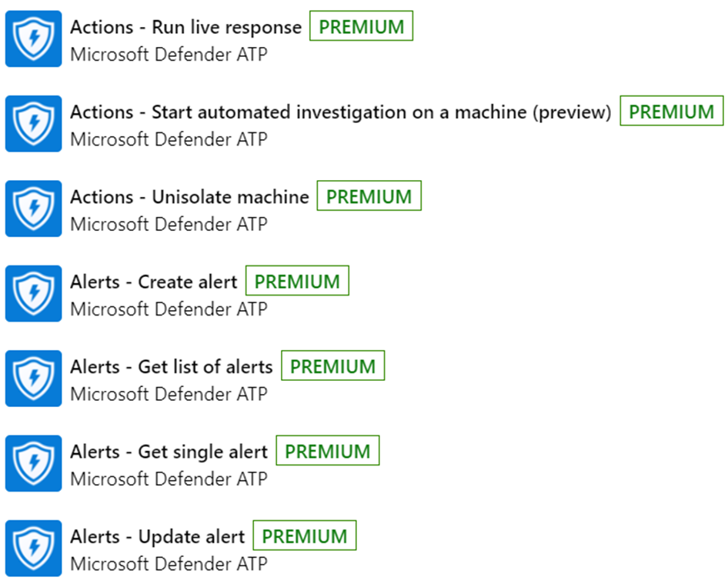Select the Alerts - Get single alert connector icon
728x584 pixels.
coord(33,464)
